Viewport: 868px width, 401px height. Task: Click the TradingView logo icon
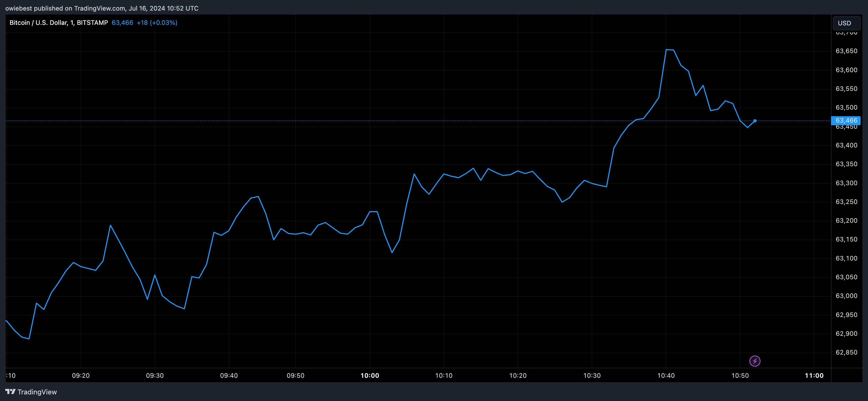[x=11, y=391]
